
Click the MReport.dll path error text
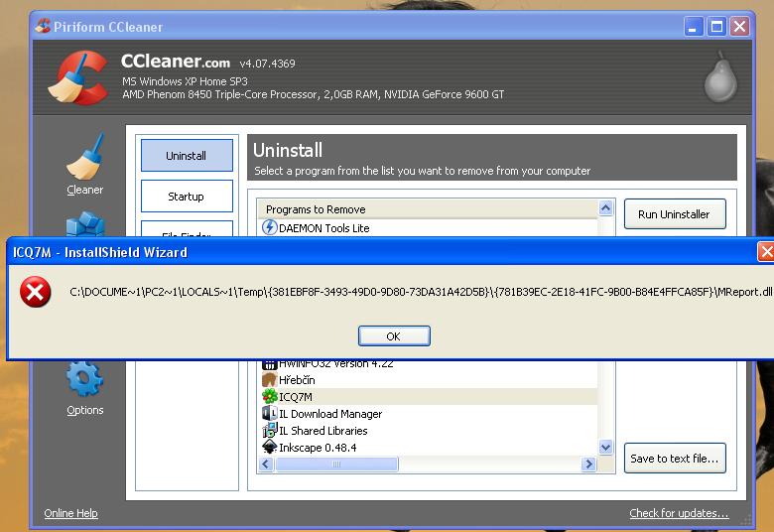421,292
